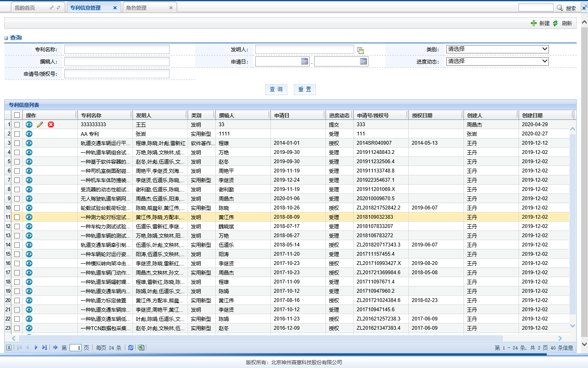Click the red delete icon for 333333333
The image size is (588, 368).
(51, 124)
